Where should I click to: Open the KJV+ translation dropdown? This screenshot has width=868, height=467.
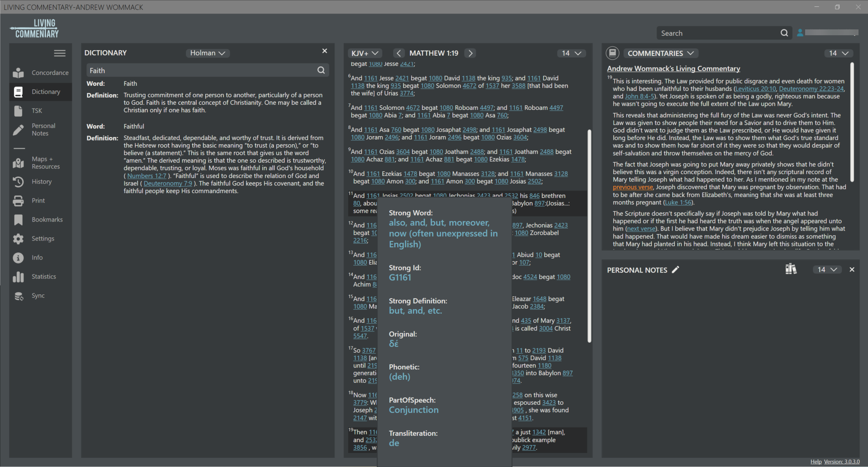pos(365,53)
